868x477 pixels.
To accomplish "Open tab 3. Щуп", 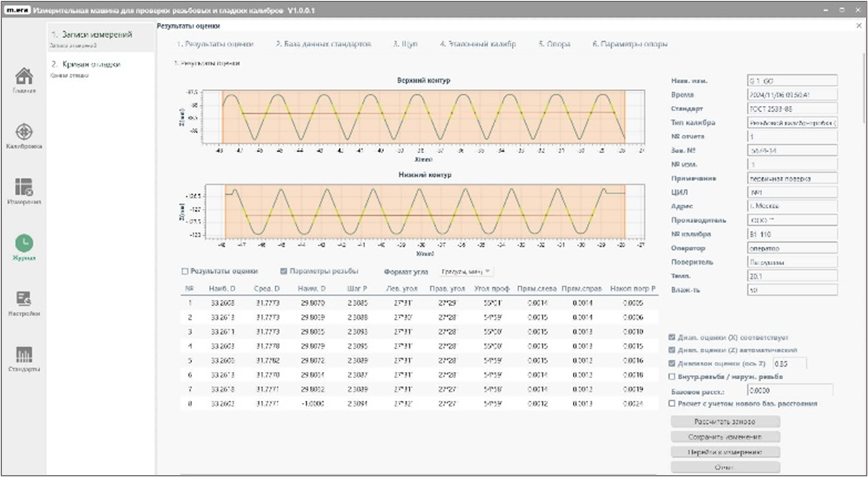I will (x=405, y=44).
